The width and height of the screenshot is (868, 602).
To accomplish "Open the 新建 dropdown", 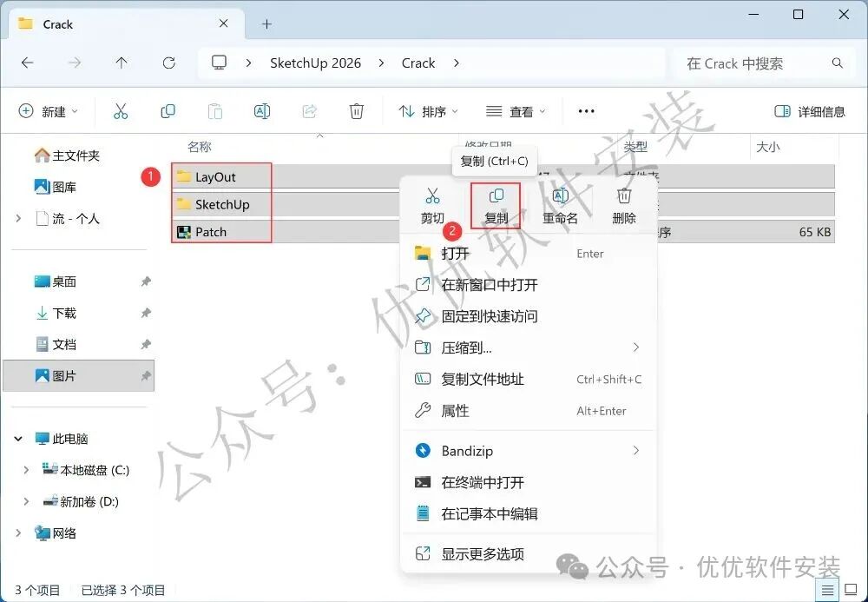I will (48, 111).
